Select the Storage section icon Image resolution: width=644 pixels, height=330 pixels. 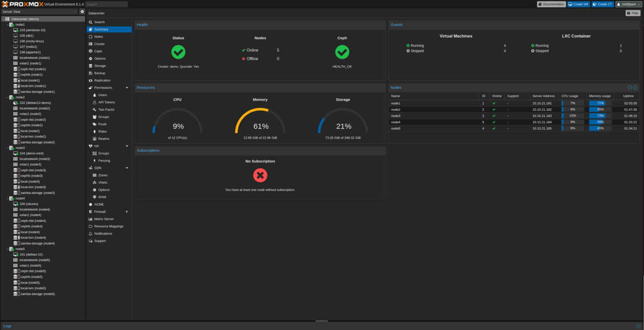[x=91, y=66]
